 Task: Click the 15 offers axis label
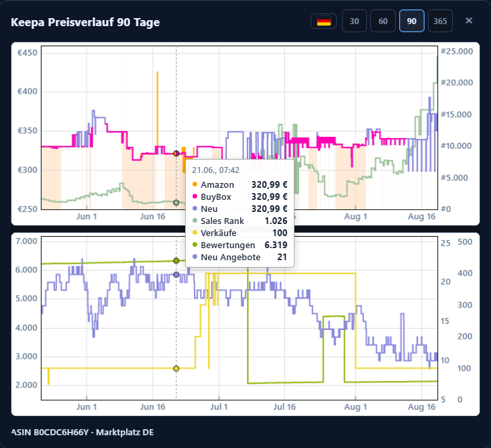coord(445,321)
